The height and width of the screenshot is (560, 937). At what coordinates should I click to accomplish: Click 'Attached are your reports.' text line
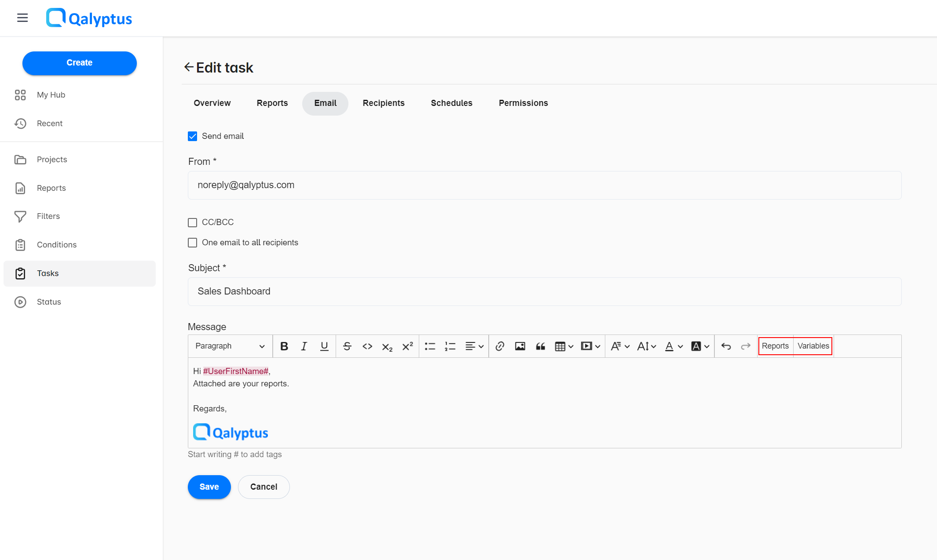click(241, 384)
